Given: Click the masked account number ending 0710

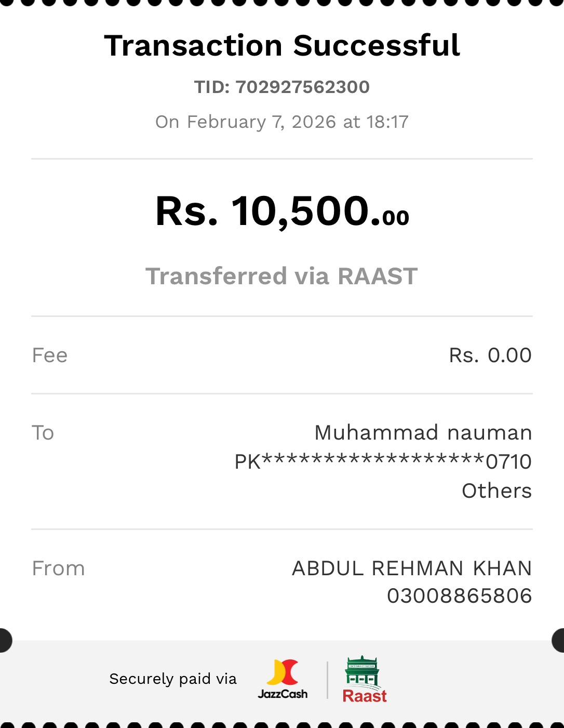Looking at the screenshot, I should click(383, 461).
